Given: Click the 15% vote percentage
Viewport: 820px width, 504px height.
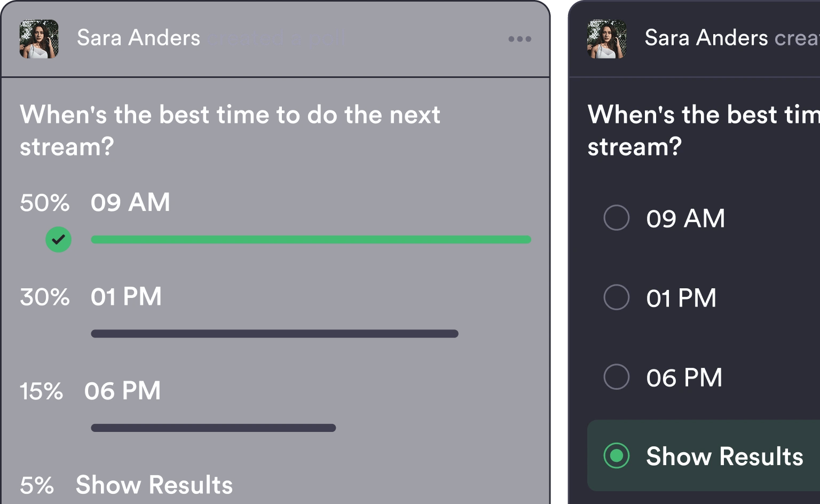Looking at the screenshot, I should tap(41, 392).
